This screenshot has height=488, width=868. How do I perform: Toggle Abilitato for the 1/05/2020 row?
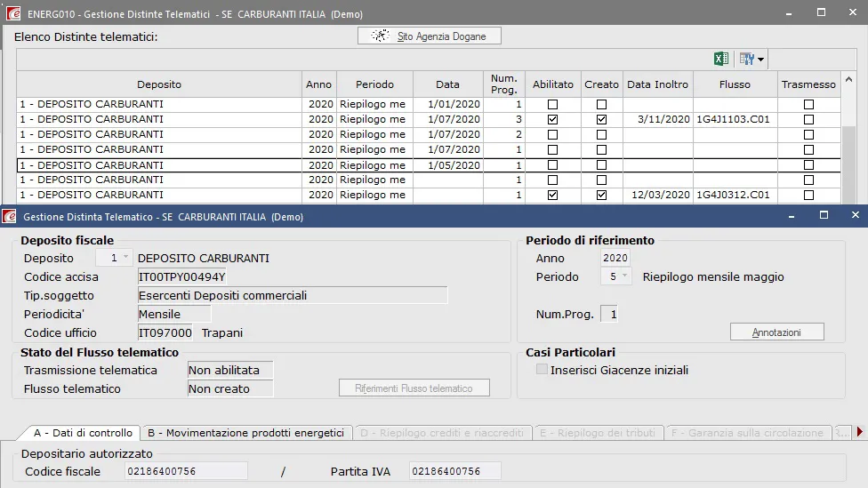(552, 164)
